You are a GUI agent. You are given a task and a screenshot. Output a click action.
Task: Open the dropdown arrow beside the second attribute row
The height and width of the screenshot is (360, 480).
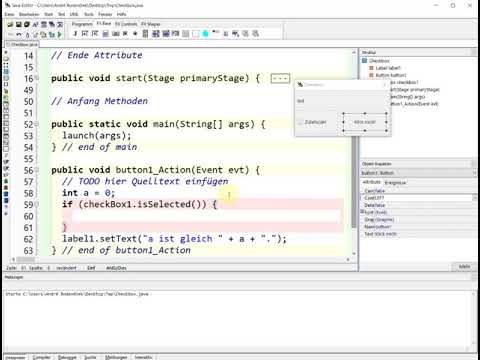(475, 198)
